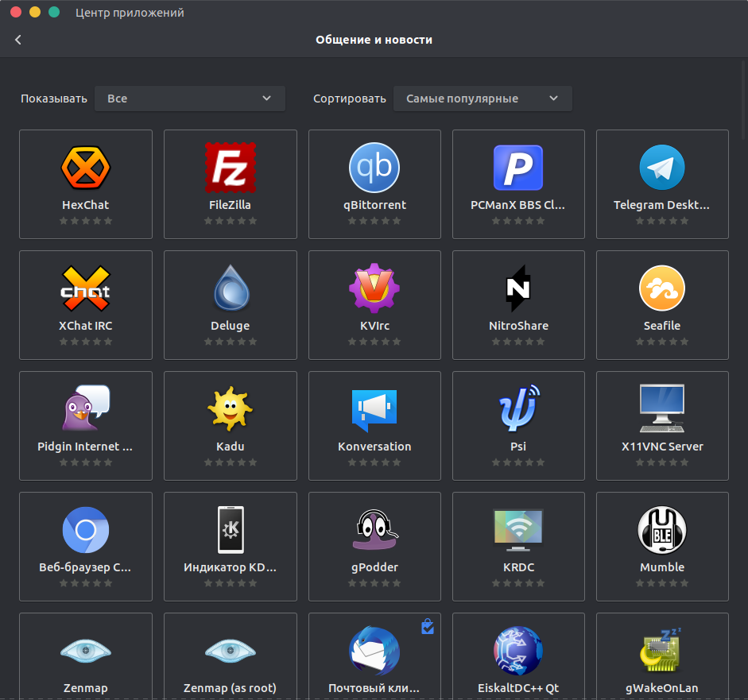The image size is (748, 700).
Task: Open the KVIrc gear icon
Action: (374, 288)
